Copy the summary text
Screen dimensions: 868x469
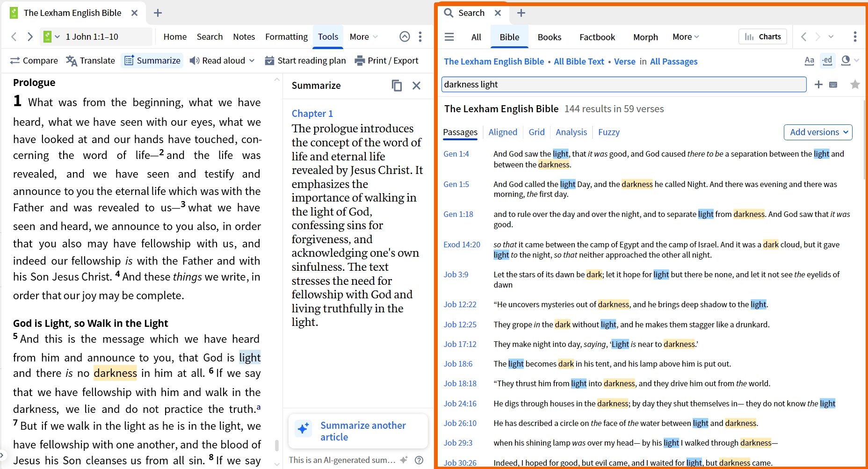[397, 86]
